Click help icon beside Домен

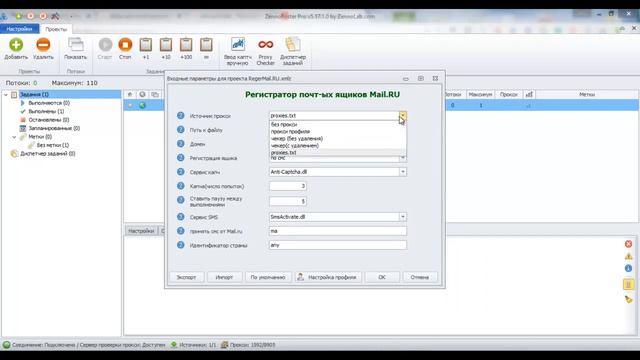coord(181,144)
